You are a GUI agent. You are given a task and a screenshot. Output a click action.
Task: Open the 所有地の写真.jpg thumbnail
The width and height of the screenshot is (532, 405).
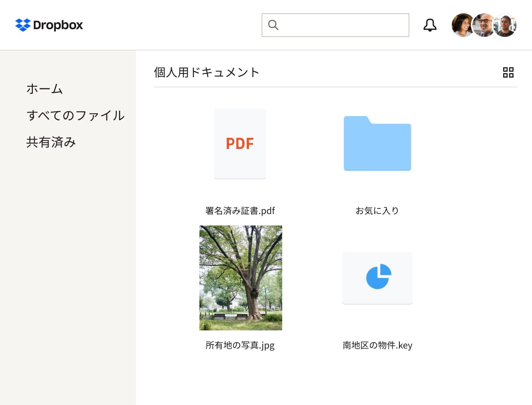click(x=241, y=278)
